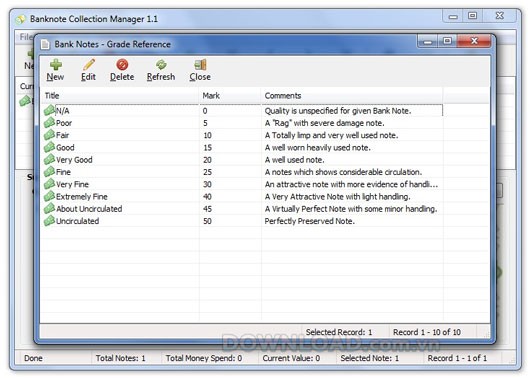Click mark value 25
530x378 pixels.
[x=207, y=172]
